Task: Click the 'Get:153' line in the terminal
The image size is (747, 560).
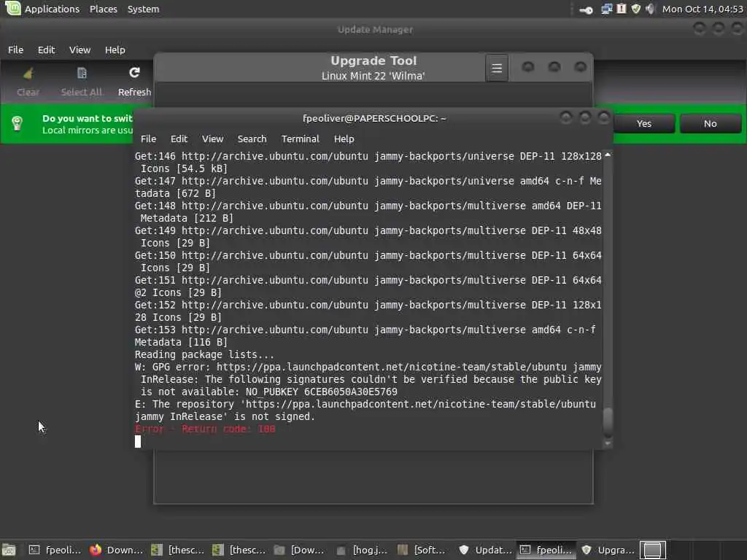Action: (x=365, y=330)
